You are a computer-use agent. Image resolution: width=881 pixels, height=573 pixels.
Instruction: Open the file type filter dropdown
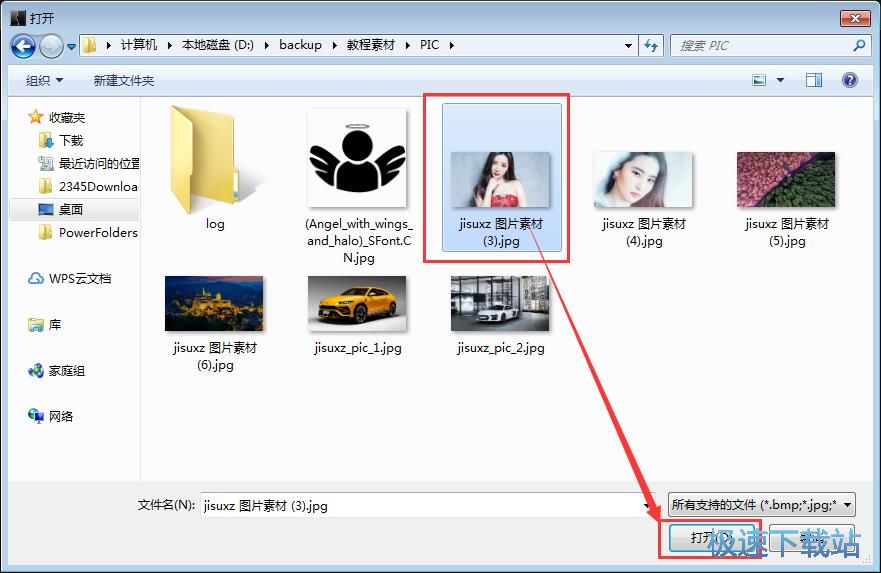[x=761, y=504]
